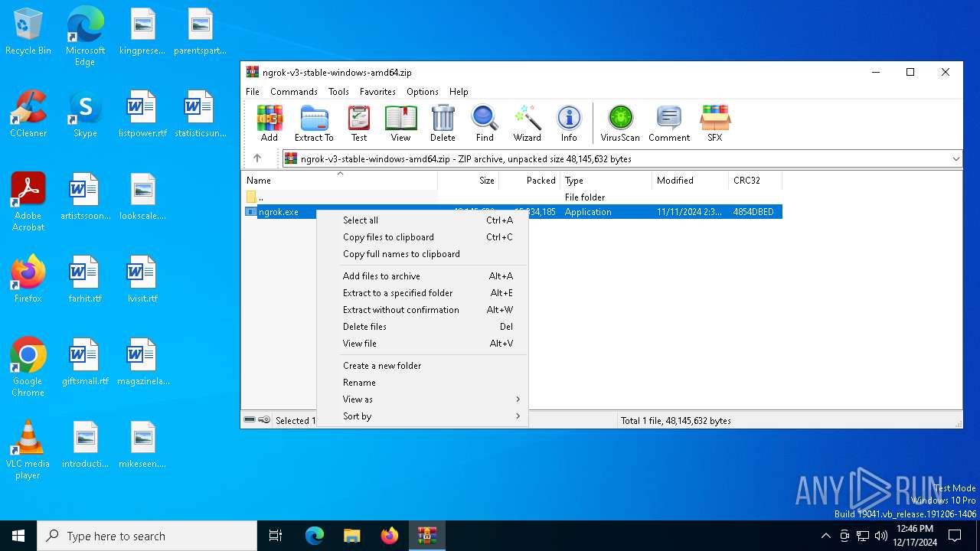Image resolution: width=980 pixels, height=551 pixels.
Task: Open the Options menu
Action: 423,91
